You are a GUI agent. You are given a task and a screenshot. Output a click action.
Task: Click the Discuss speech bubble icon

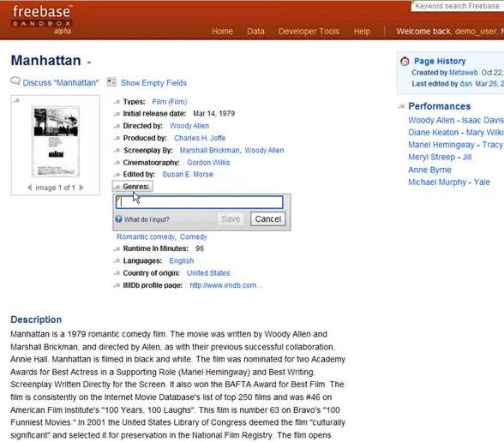[15, 81]
